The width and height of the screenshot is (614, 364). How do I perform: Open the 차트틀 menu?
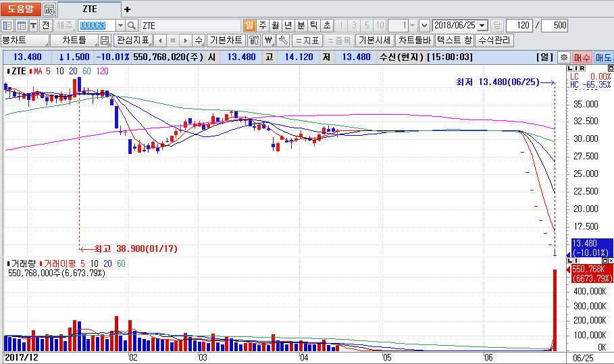click(74, 41)
